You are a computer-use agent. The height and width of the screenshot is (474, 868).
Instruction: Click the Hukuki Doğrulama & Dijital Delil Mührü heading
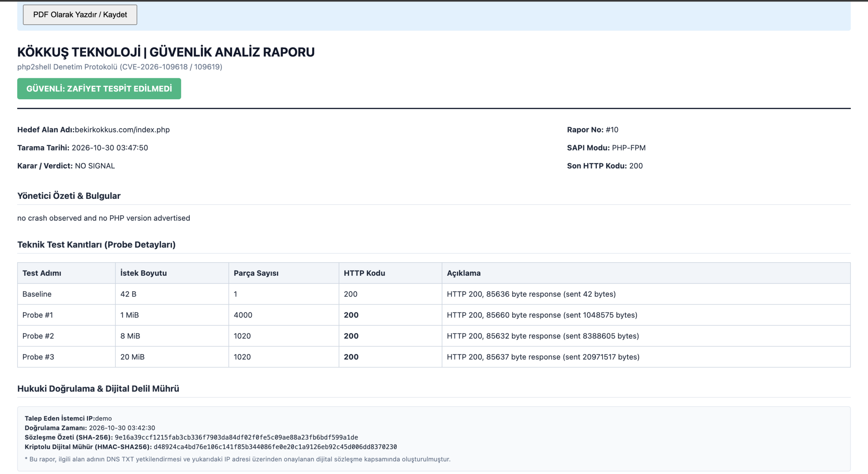pyautogui.click(x=98, y=389)
